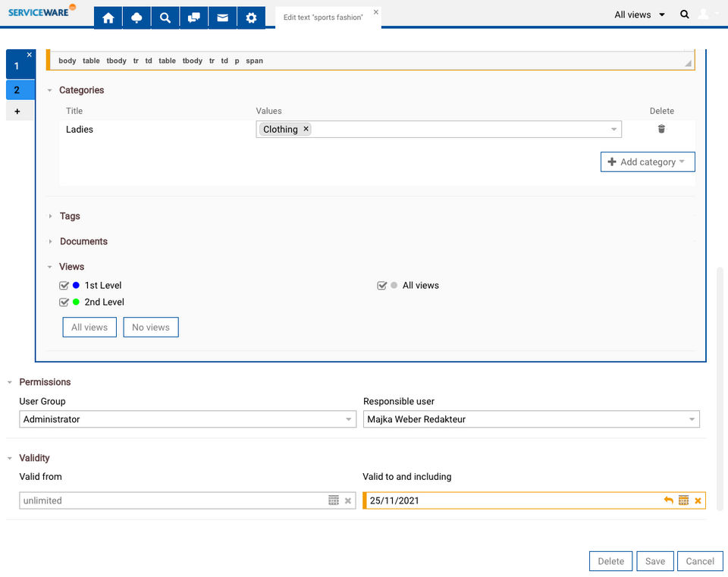Open the search toolbar icon
Viewport: 728px width, 577px height.
(165, 17)
